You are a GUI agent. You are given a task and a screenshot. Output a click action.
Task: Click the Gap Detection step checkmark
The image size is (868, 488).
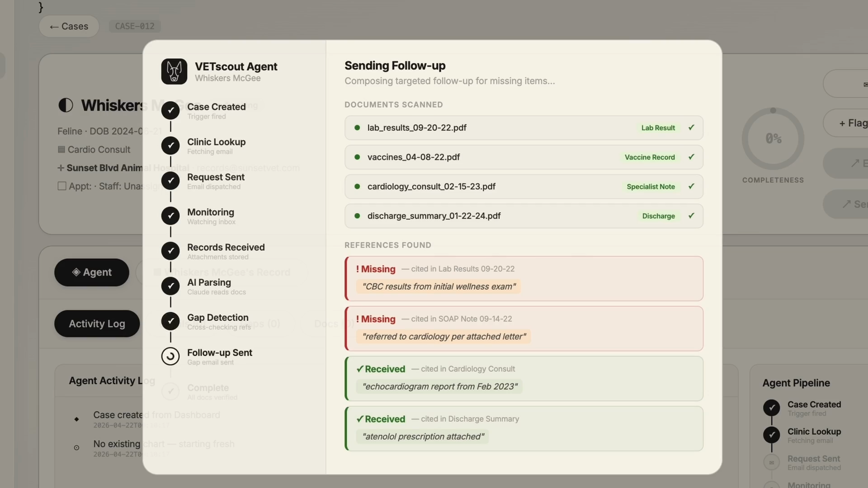[170, 321]
